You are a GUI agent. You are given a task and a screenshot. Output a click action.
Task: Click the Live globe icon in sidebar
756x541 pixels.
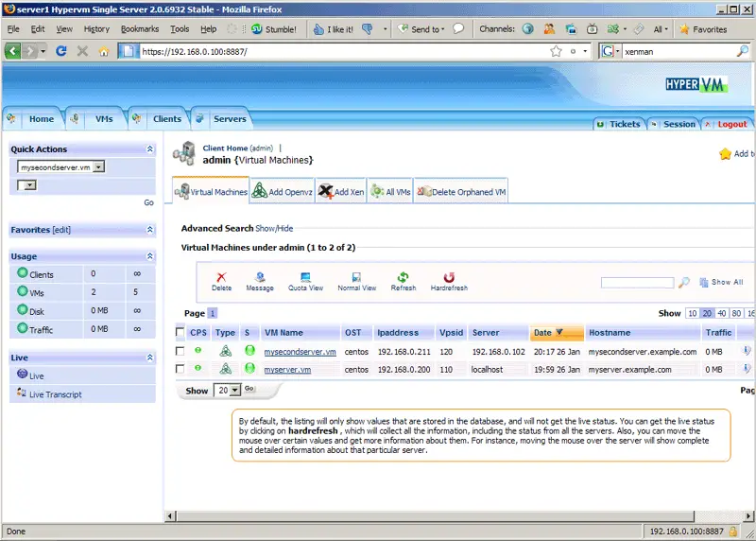(x=22, y=374)
